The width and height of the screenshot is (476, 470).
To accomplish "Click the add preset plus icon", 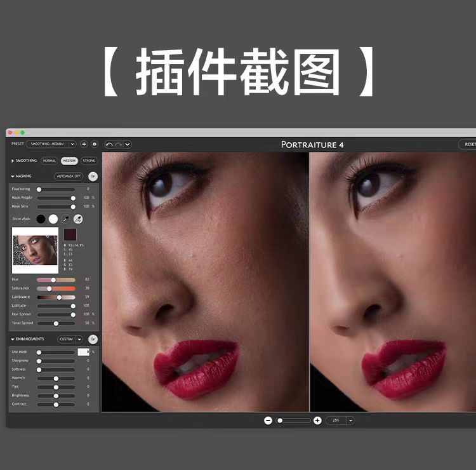I will 84,144.
